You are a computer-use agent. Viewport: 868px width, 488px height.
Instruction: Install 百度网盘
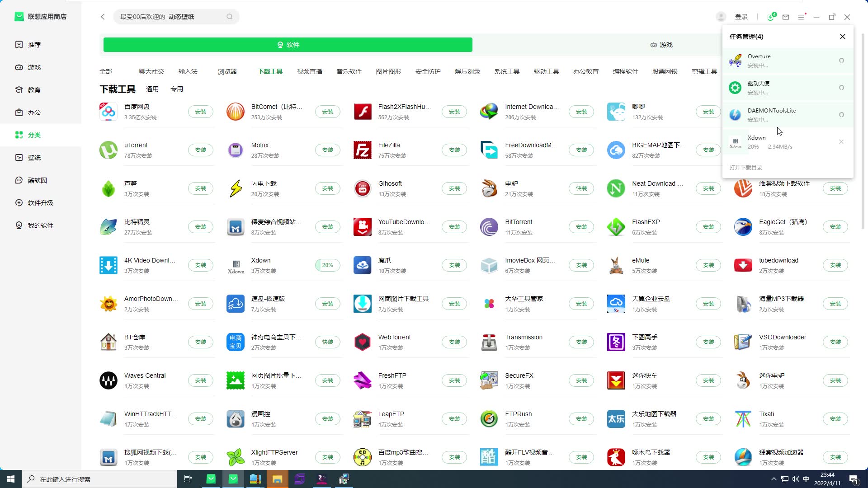point(200,112)
